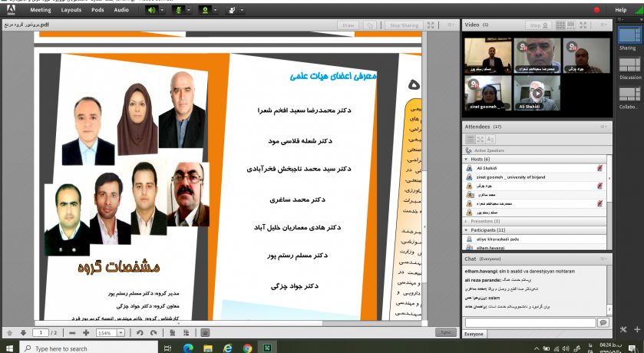644x353 pixels.
Task: Toggle full screen for Share pod
Action: [431, 25]
